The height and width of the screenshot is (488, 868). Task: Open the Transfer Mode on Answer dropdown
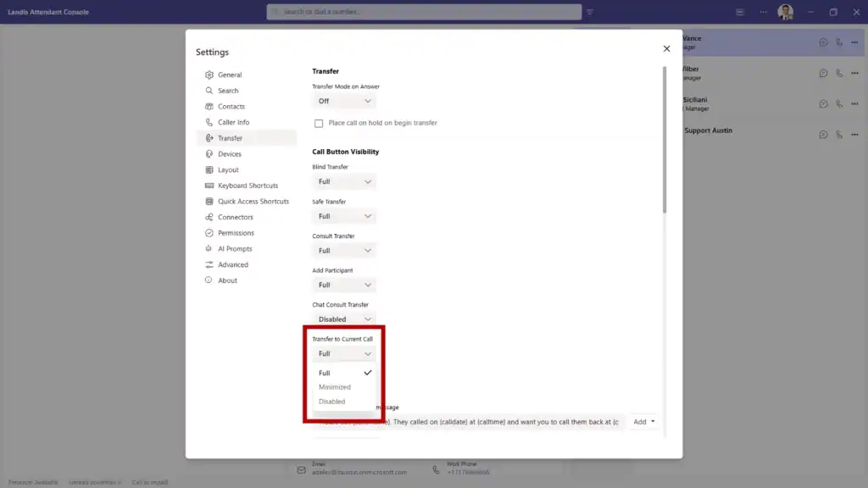[342, 100]
